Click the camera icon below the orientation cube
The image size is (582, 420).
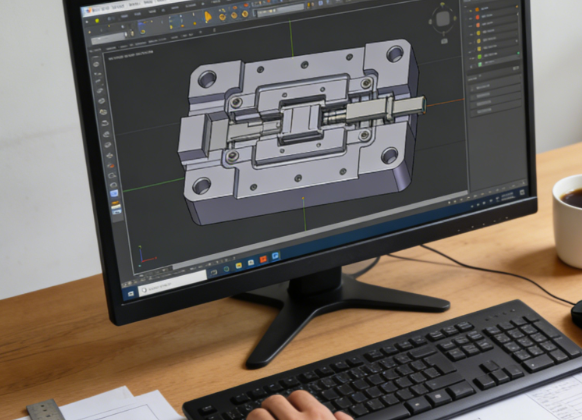click(444, 41)
